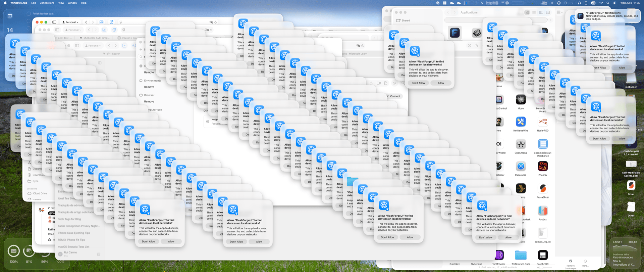
Task: Select Environments in the settings sidebar
Action: (x=153, y=81)
